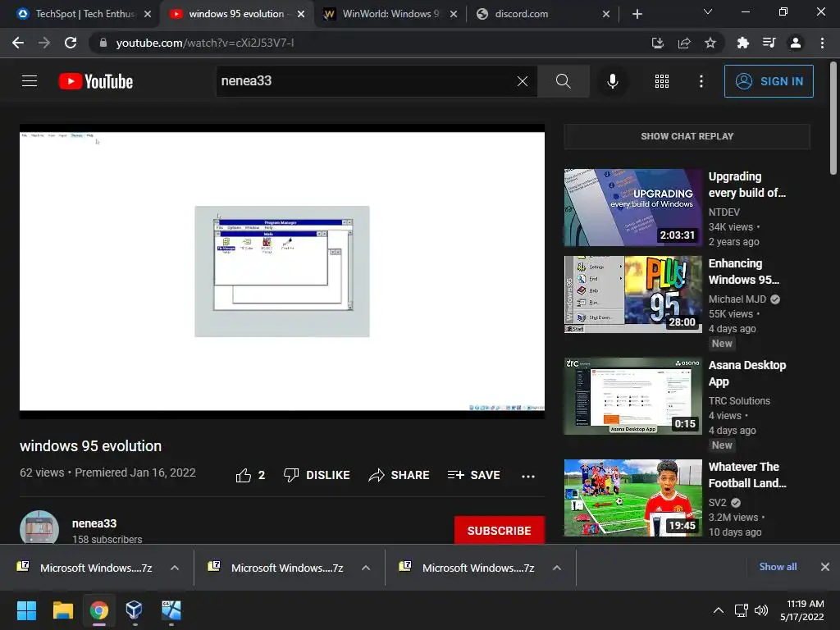
Task: Click the SIGN IN button
Action: coord(769,81)
